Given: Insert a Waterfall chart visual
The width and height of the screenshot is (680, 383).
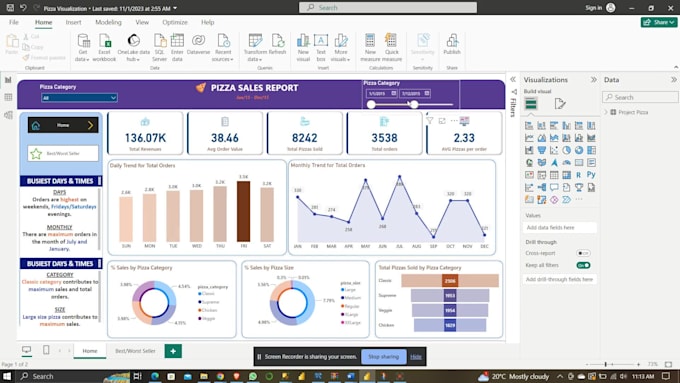Looking at the screenshot, I should 529,151.
